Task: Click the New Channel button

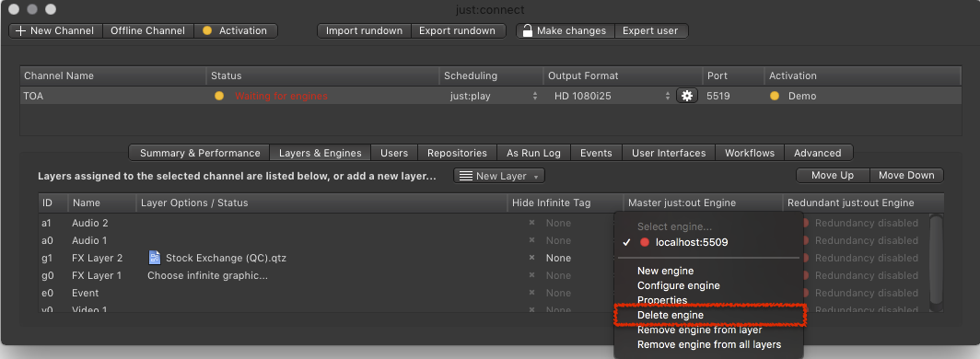Action: point(55,30)
